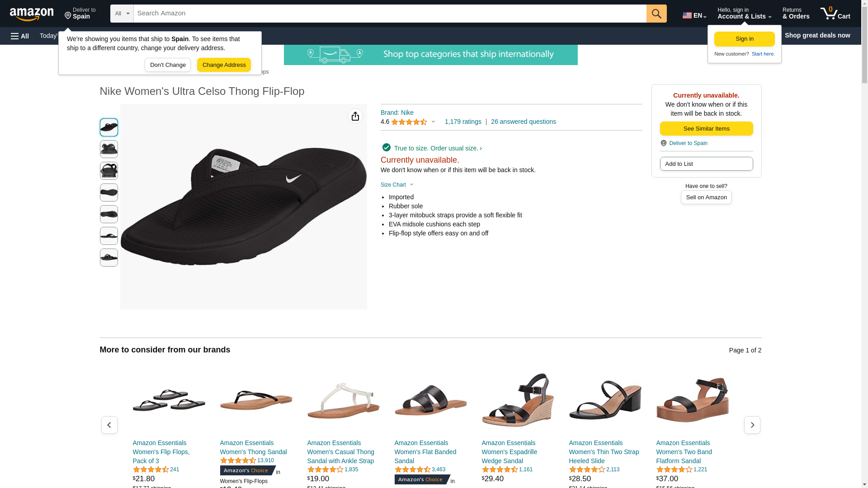The height and width of the screenshot is (488, 868).
Task: Click Change Address button
Action: [x=224, y=65]
